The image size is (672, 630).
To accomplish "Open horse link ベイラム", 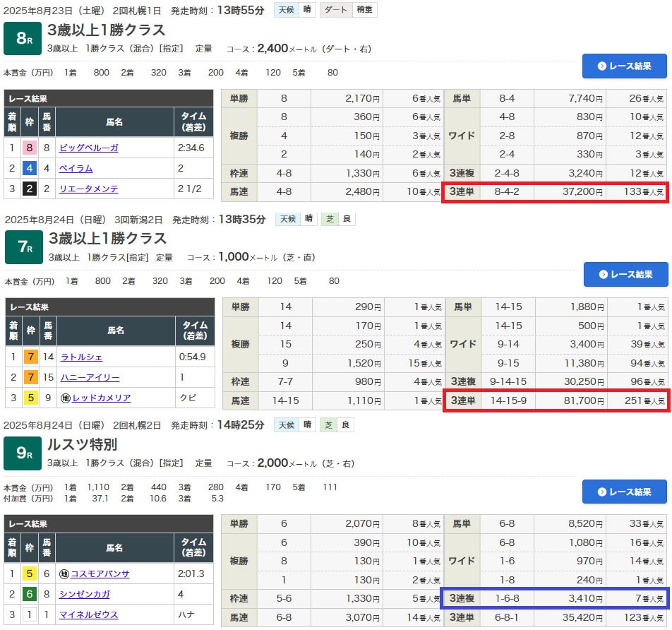I will [76, 169].
